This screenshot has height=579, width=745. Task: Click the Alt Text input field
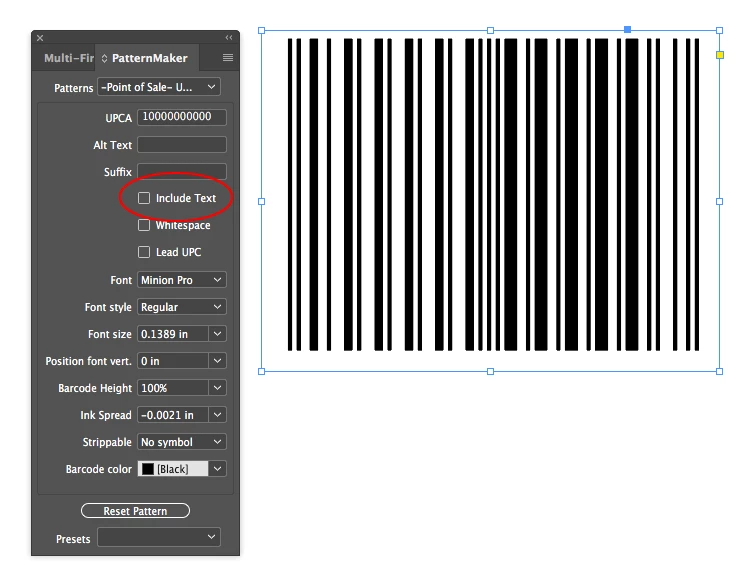click(182, 144)
